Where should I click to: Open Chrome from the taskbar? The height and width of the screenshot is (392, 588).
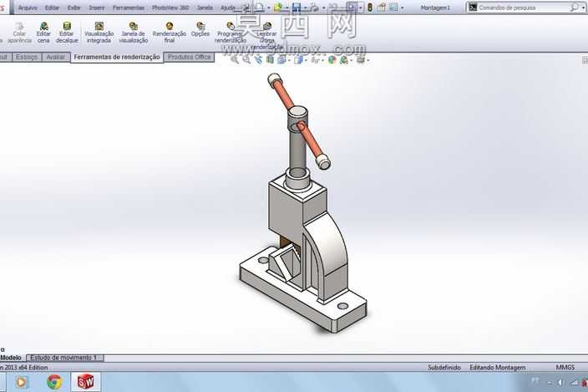54,382
